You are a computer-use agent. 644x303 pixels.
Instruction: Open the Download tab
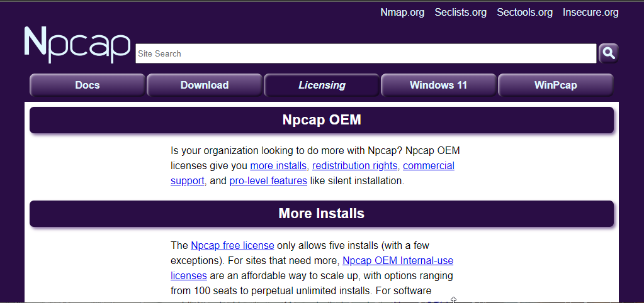tap(205, 85)
